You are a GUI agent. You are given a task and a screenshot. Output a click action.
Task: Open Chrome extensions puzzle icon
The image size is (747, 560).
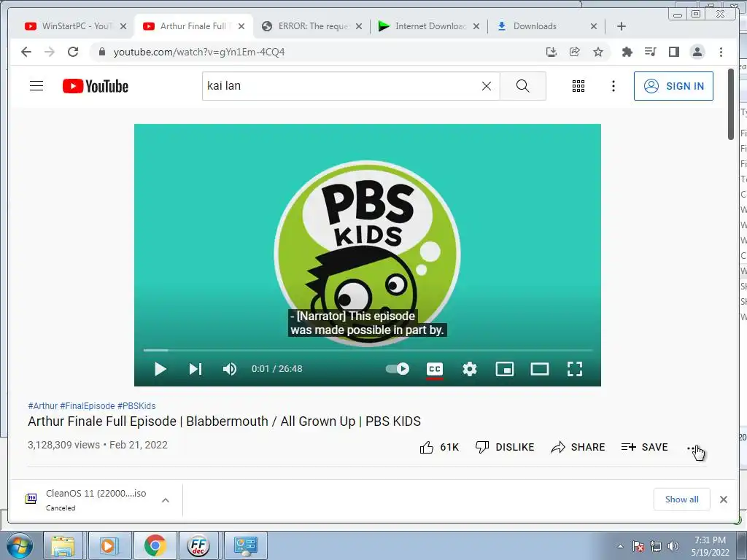click(x=627, y=52)
